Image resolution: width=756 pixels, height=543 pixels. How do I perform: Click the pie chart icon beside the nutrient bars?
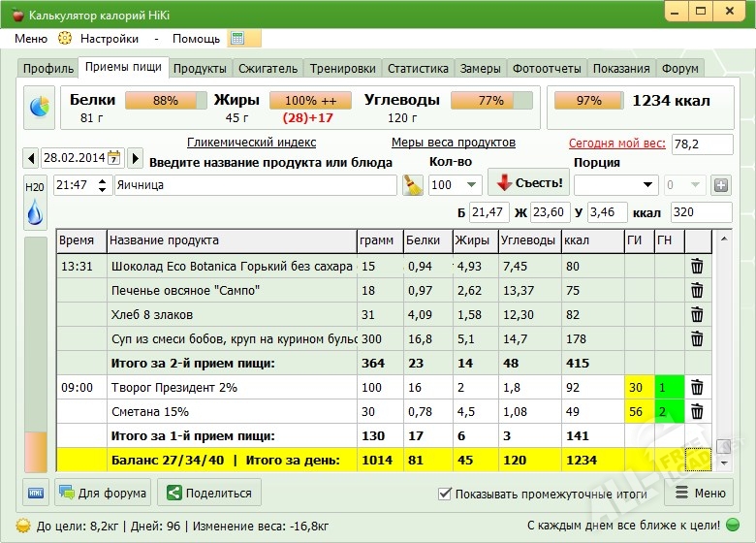click(40, 108)
